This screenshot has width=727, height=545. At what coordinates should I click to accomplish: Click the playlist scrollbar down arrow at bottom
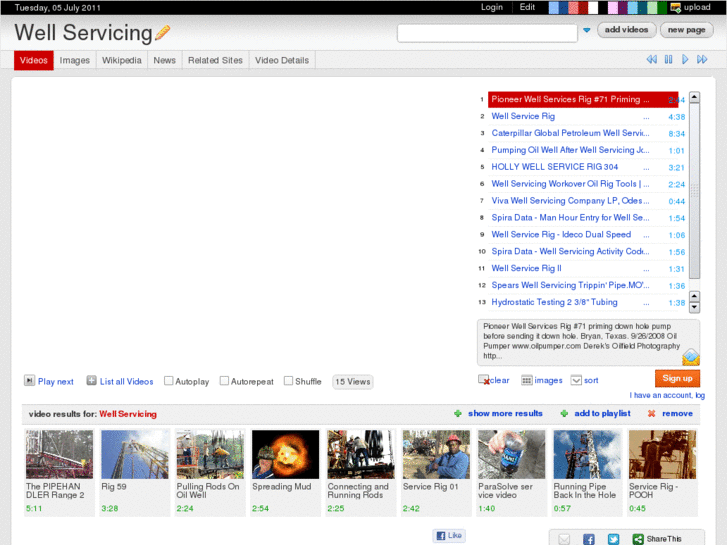coord(695,308)
